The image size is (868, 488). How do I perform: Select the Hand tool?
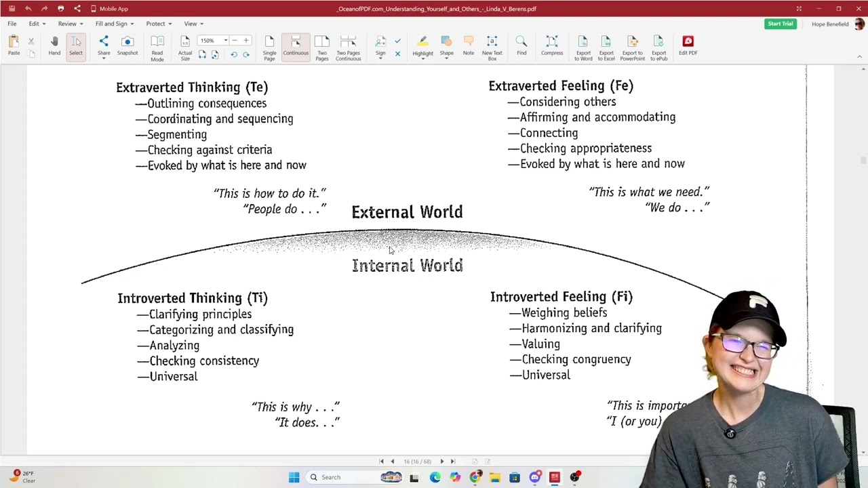tap(54, 46)
